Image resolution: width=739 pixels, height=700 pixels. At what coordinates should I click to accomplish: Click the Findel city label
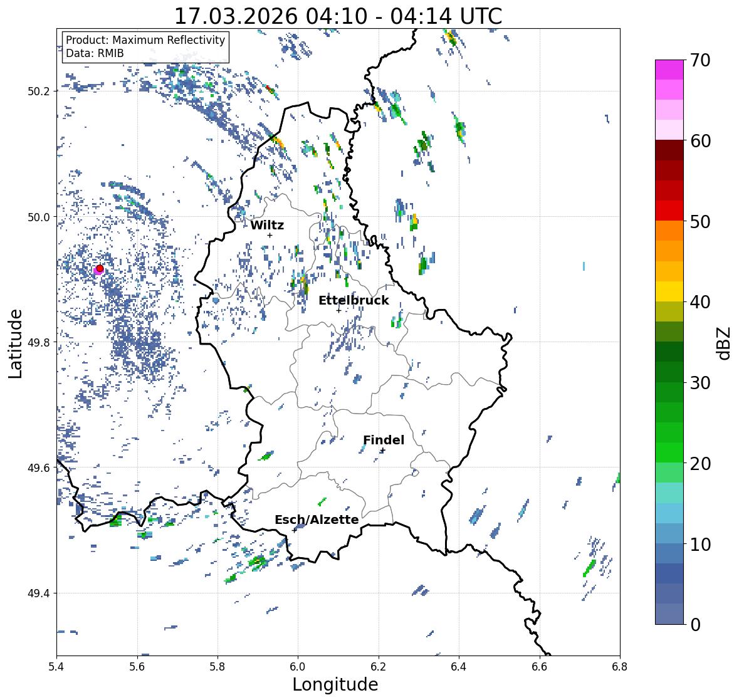point(384,440)
